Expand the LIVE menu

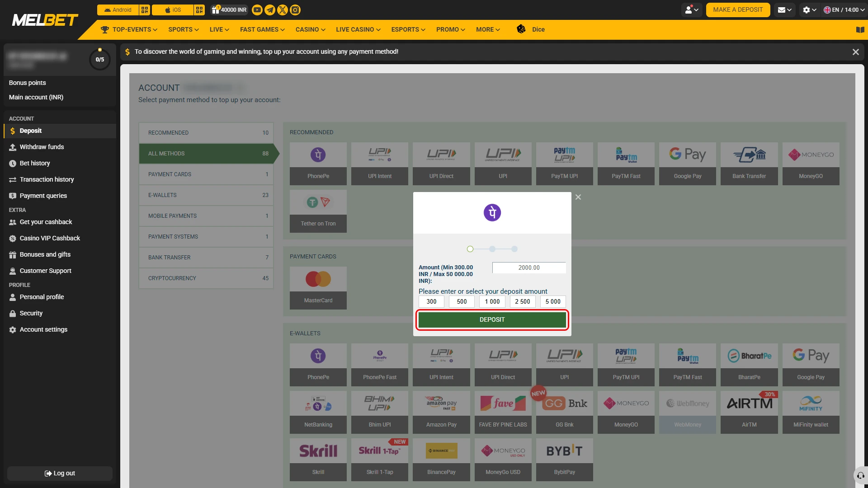[x=219, y=29]
